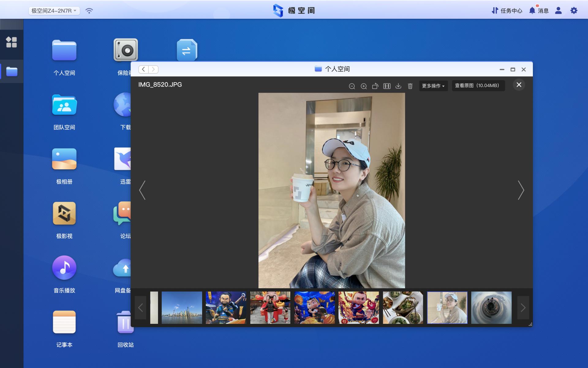
Task: Open the 极空间Z4-2N7R device dropdown
Action: pyautogui.click(x=54, y=11)
